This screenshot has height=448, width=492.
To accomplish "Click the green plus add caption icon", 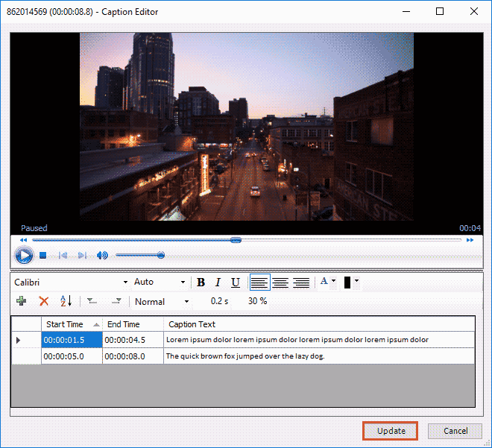I will pos(22,301).
